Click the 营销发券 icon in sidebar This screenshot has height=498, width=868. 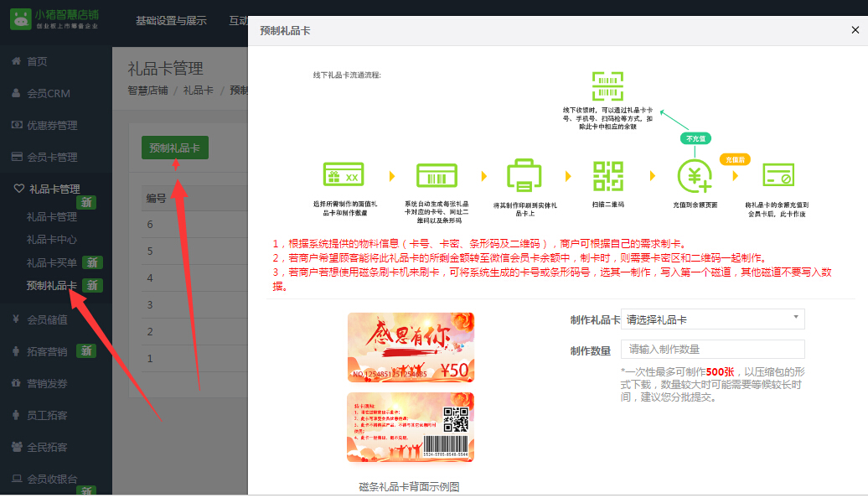17,383
